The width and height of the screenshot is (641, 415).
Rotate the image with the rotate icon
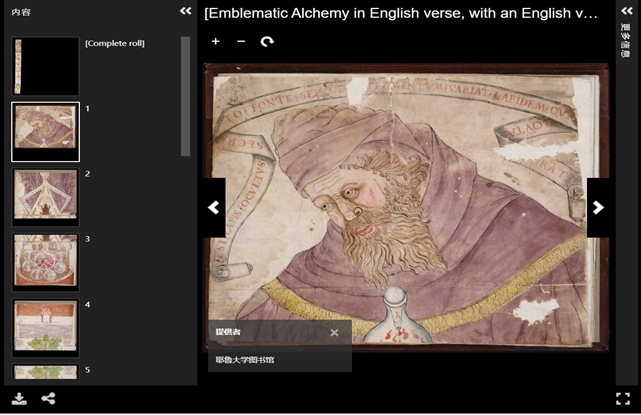(267, 41)
